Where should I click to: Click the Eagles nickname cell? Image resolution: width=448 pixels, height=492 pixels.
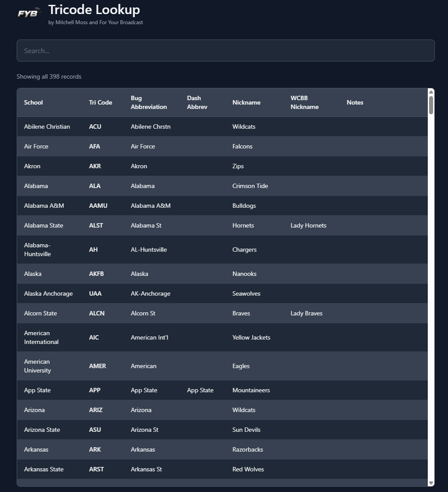241,366
